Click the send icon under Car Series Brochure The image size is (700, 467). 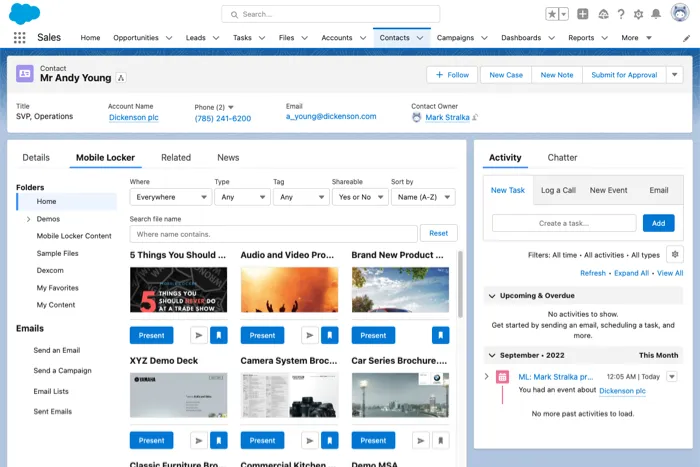[x=420, y=441]
